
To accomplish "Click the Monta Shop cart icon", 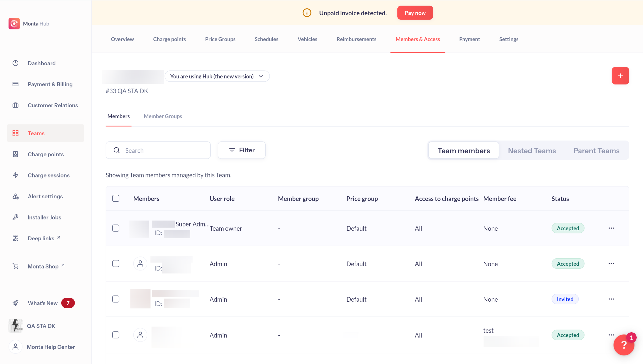I will tap(16, 266).
